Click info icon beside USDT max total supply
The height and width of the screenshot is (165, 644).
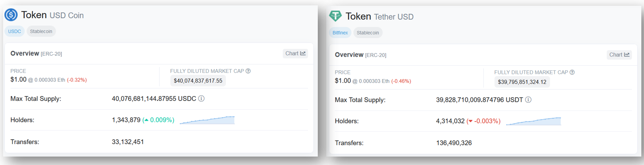point(528,100)
